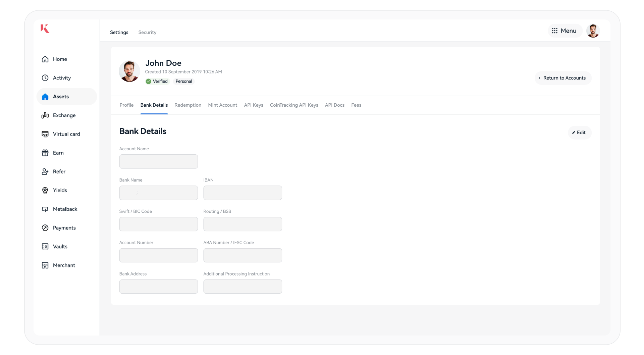This screenshot has height=355, width=644.
Task: Click Return to Accounts button
Action: [563, 78]
